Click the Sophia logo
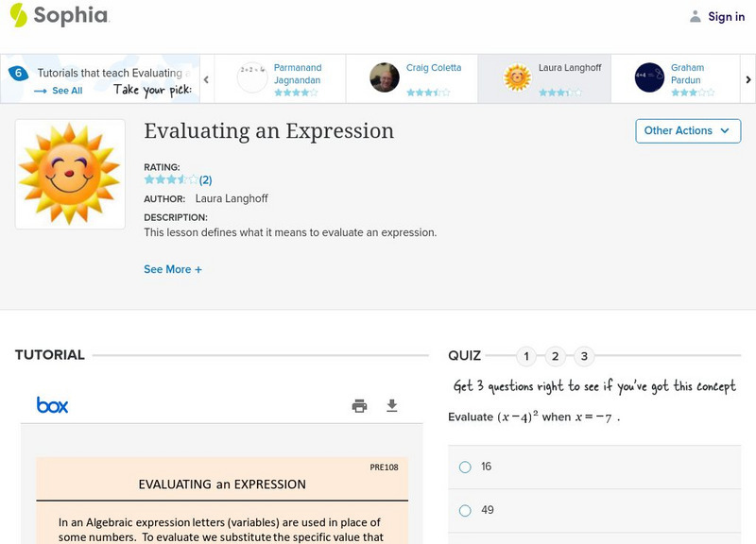This screenshot has width=756, height=544. (x=59, y=15)
